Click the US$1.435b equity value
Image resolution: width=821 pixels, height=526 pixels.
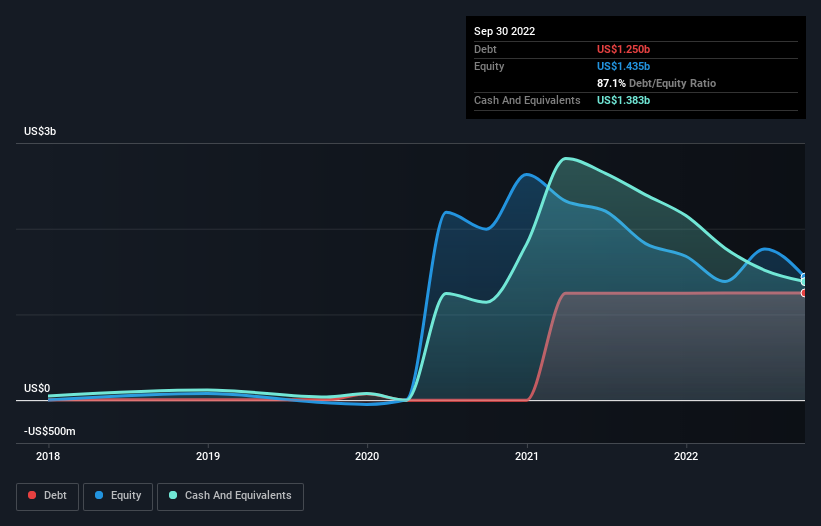pyautogui.click(x=624, y=66)
